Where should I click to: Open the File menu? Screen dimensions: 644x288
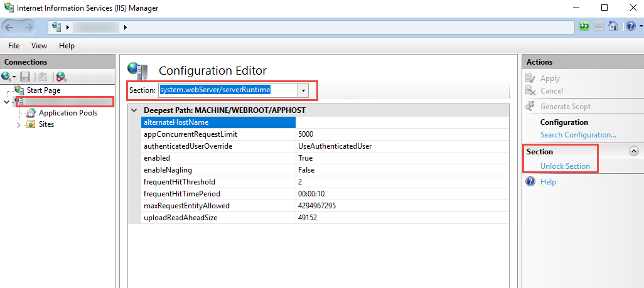pyautogui.click(x=14, y=46)
